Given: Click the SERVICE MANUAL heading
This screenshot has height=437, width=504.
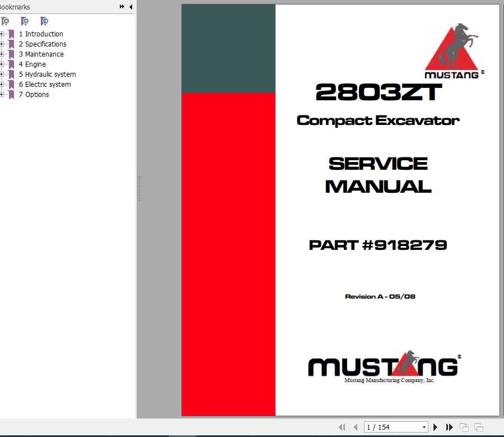Looking at the screenshot, I should (378, 175).
